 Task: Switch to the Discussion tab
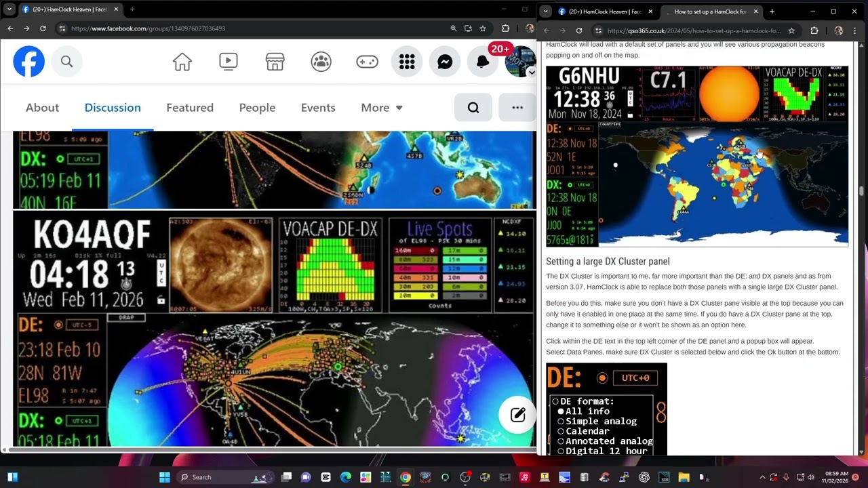(x=113, y=108)
